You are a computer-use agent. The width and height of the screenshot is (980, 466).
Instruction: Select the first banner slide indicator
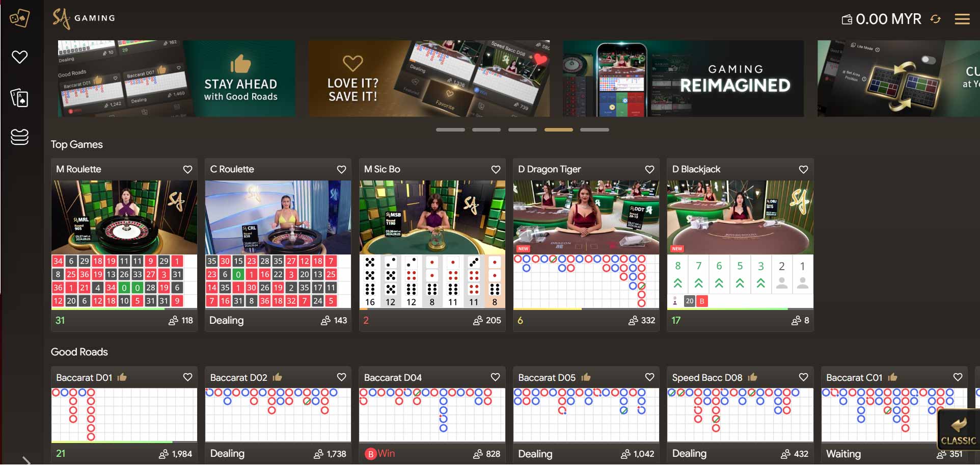pos(450,130)
